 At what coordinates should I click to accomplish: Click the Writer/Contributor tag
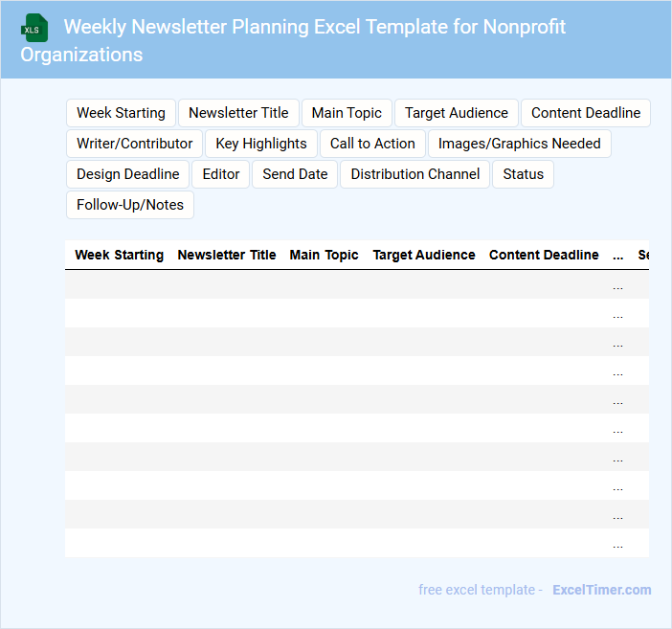pos(135,144)
